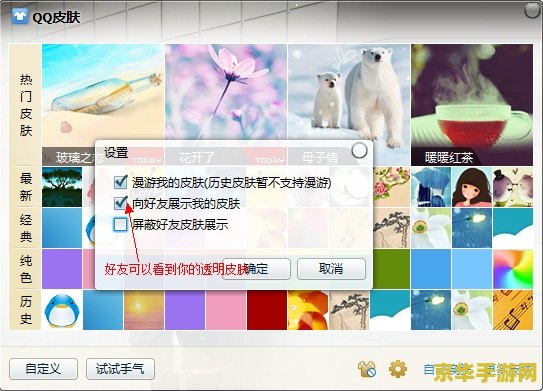Click the QQ皮肤 shirt icon in title bar
The height and width of the screenshot is (391, 543).
click(x=20, y=16)
